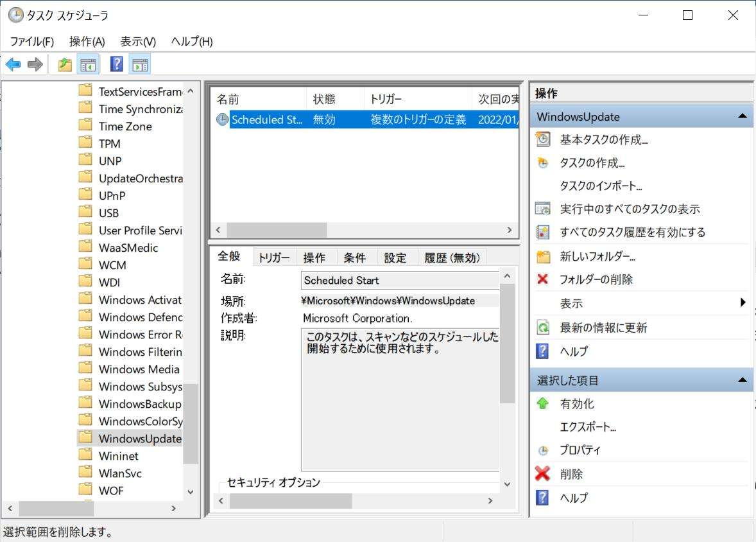Click the ヘルプ icon under 選択した項目 section

[542, 497]
